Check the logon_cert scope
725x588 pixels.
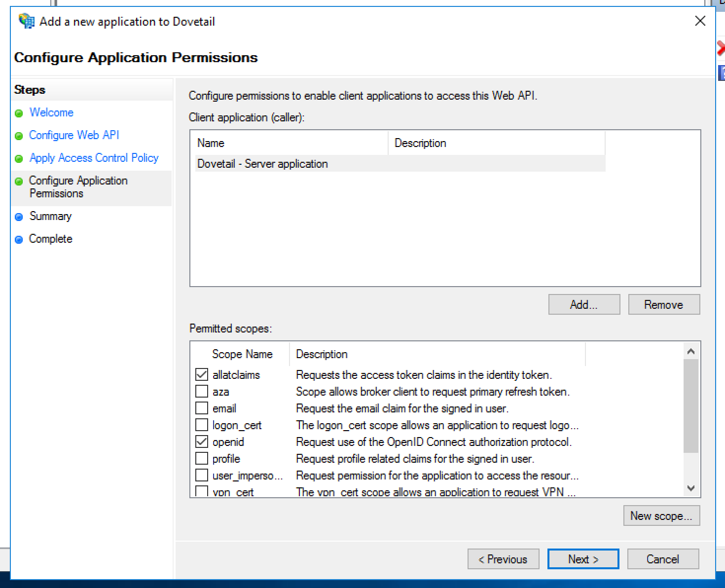[202, 425]
